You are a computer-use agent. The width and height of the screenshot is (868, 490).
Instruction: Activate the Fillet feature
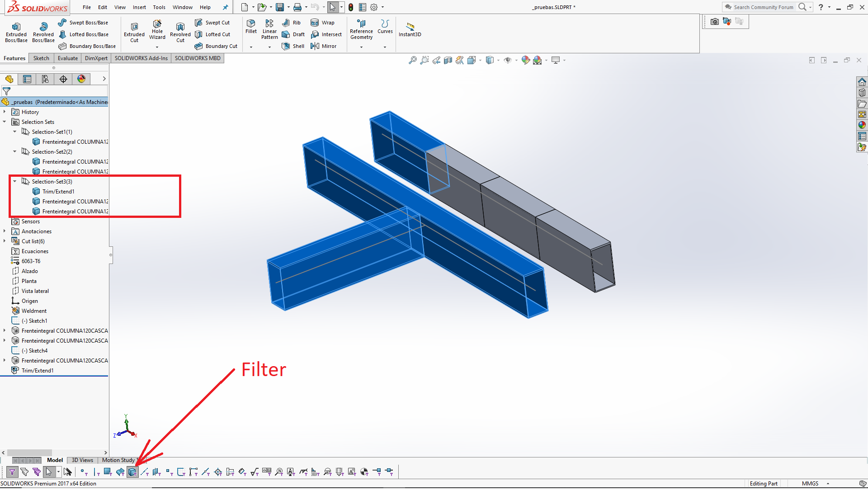coord(251,27)
